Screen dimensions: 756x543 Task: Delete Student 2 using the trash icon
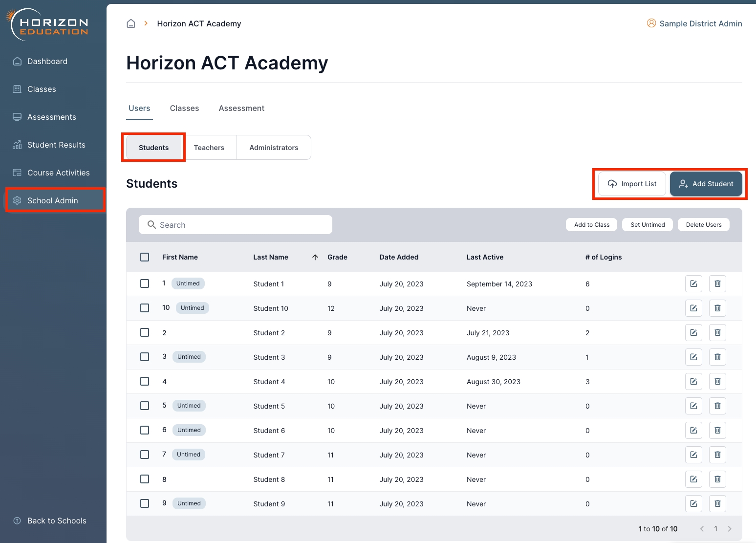[x=717, y=332]
